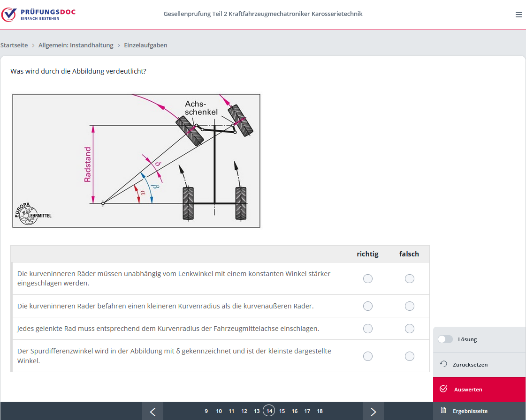This screenshot has height=420, width=526.
Task: Toggle the Lösung switch
Action: 445,339
